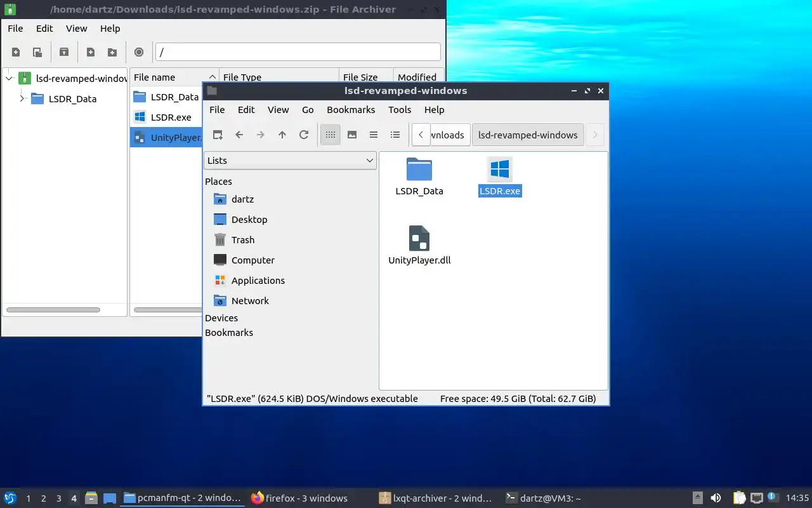Open the Lists side pane dropdown
This screenshot has width=812, height=508.
click(291, 161)
